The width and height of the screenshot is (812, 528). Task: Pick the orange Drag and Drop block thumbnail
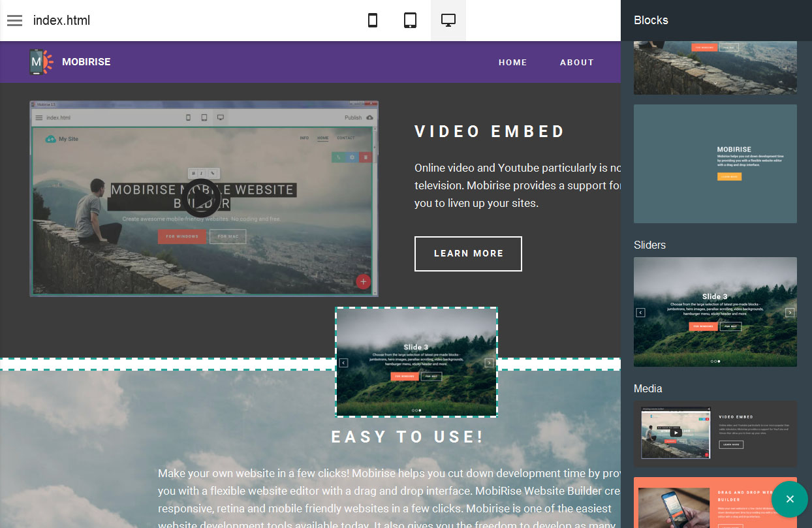click(715, 503)
